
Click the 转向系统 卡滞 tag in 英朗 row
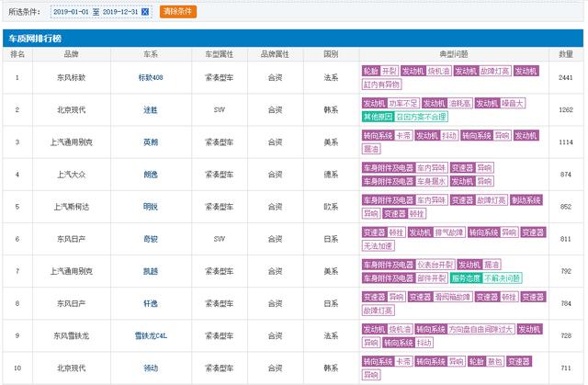tap(388, 135)
